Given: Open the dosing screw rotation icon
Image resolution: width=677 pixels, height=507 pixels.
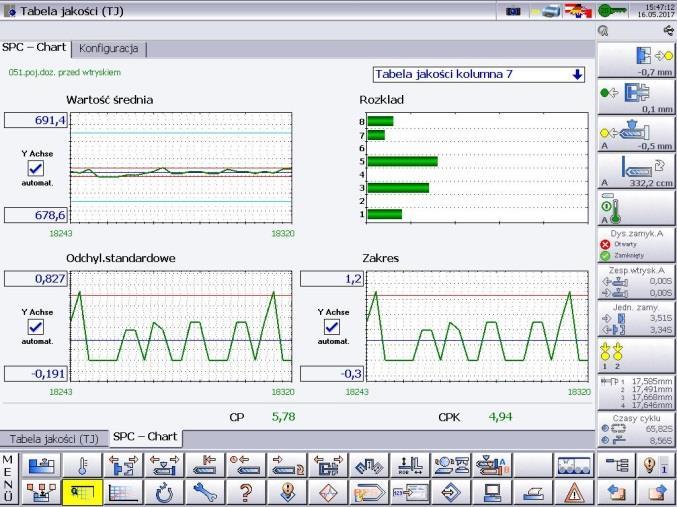Looking at the screenshot, I should click(x=288, y=465).
